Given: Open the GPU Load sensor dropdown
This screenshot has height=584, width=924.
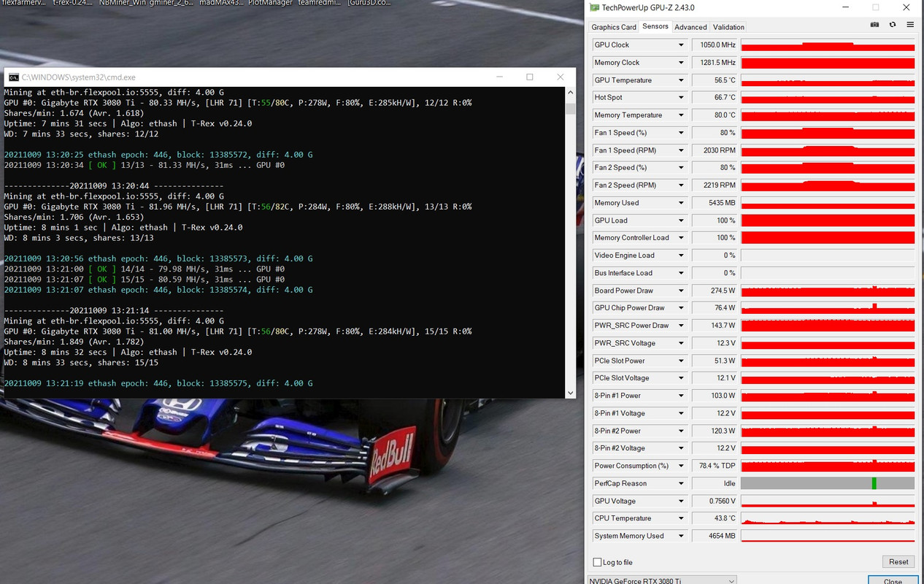Looking at the screenshot, I should click(681, 220).
